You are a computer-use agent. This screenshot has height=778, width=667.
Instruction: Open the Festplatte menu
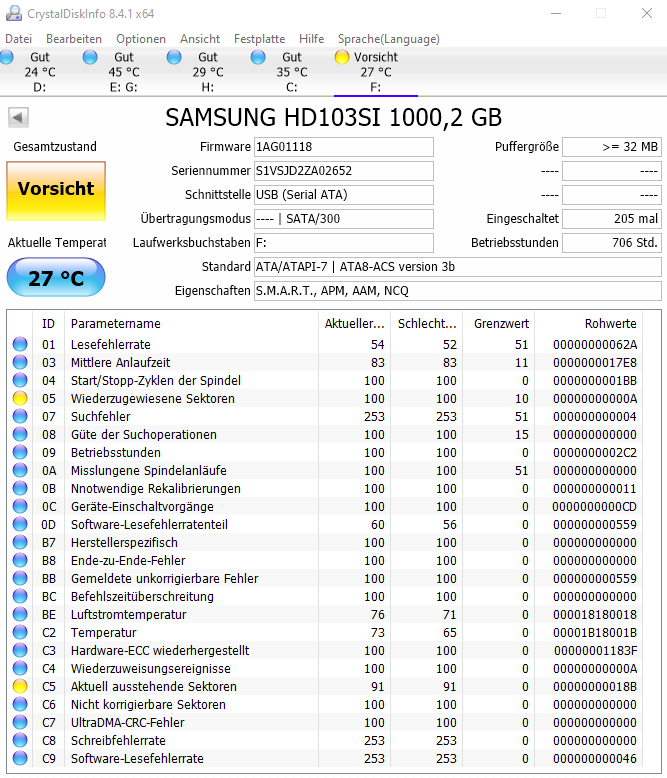pos(260,39)
